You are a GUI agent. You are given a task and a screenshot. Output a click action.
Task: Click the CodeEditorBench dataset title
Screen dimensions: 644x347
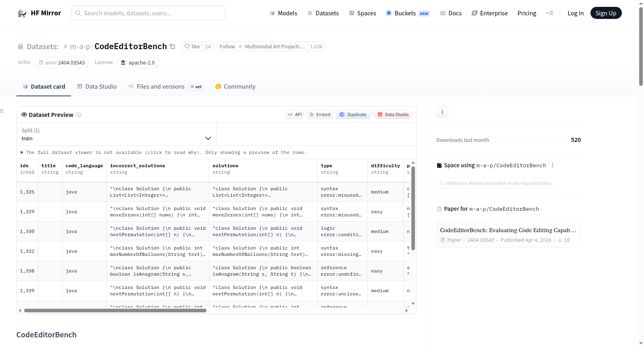pos(130,46)
